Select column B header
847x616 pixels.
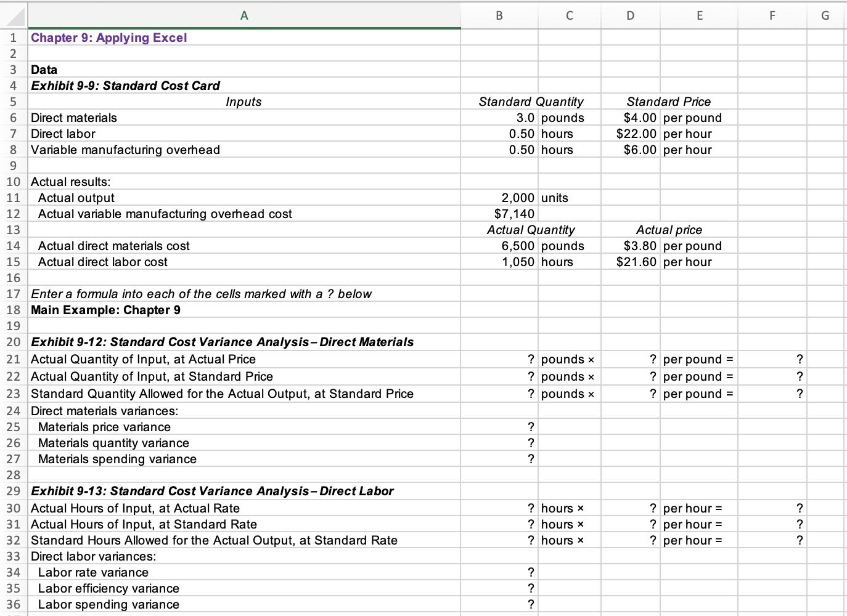click(499, 15)
